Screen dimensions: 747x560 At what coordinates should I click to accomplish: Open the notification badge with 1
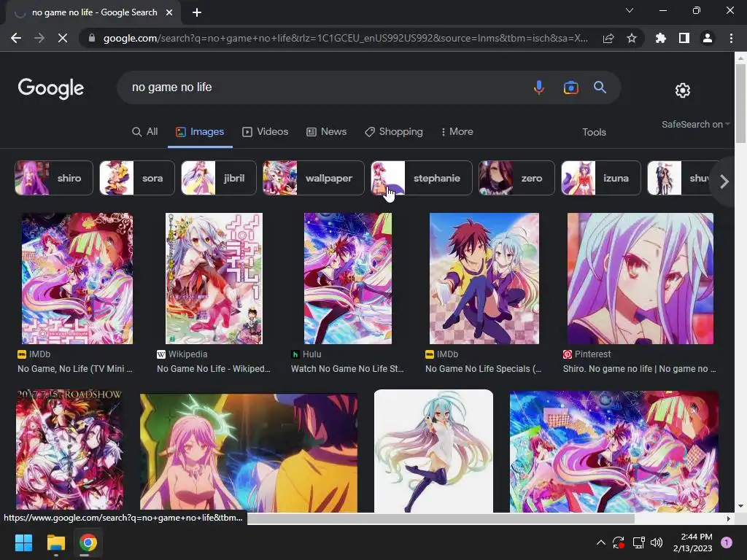point(727,542)
